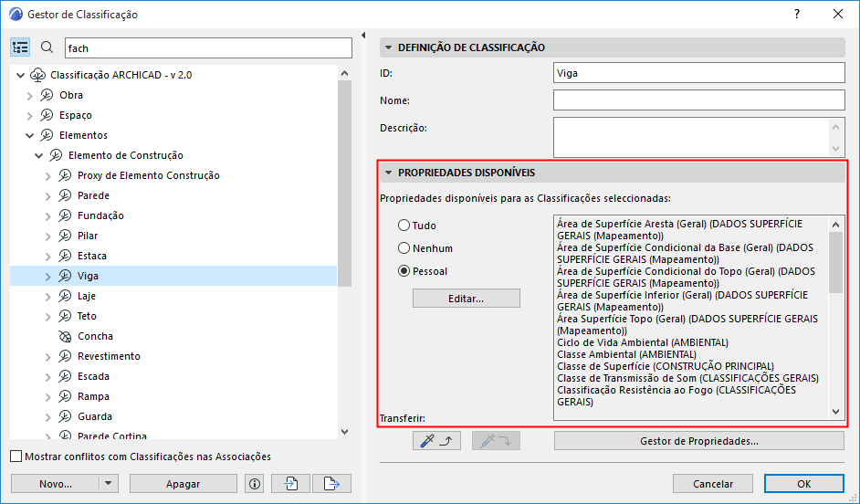860x504 pixels.
Task: Click the classification tree vertical scrollbar
Action: point(344,184)
